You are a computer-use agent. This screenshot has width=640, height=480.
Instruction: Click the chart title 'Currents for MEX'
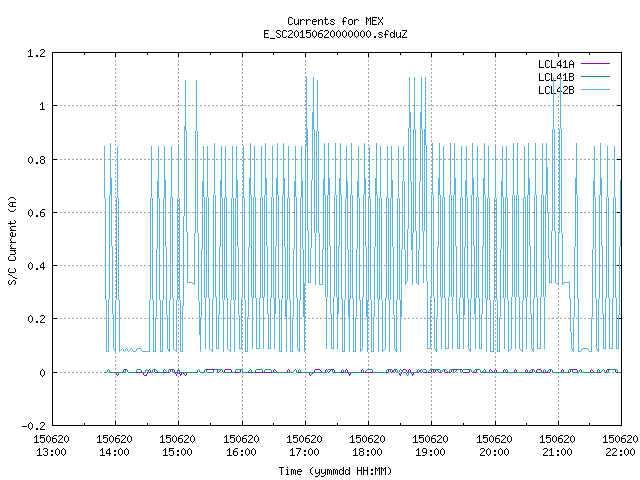click(335, 21)
